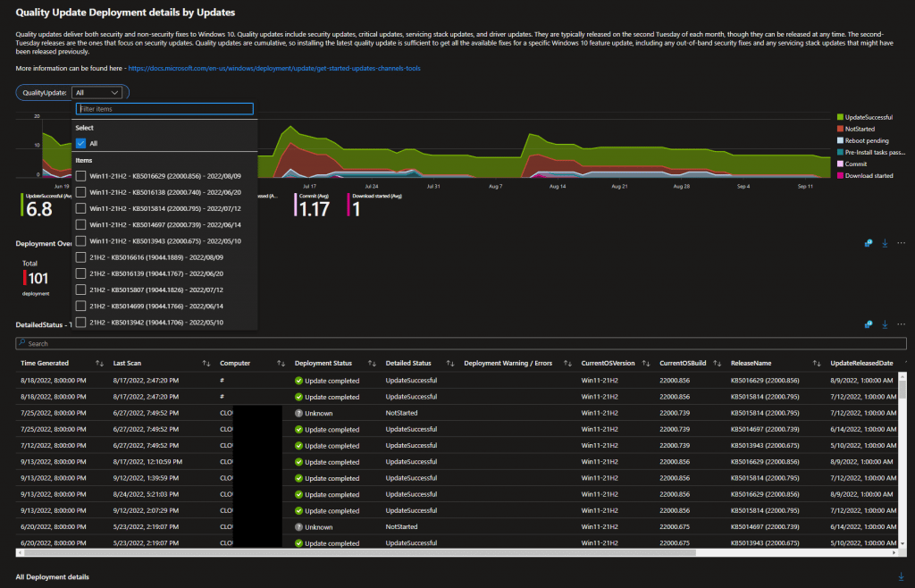Check Win11-21H2 KB5016629 (22000.856) item
Screen dimensions: 915x588
81,176
